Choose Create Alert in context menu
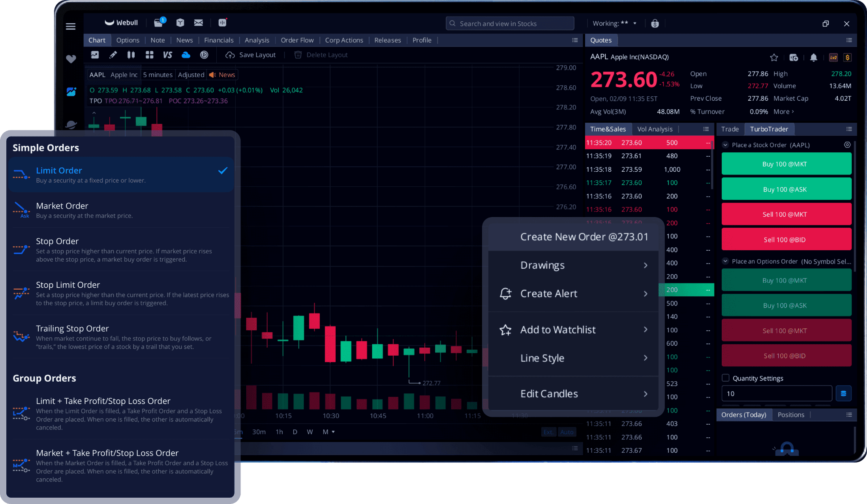This screenshot has height=504, width=867. 574,294
